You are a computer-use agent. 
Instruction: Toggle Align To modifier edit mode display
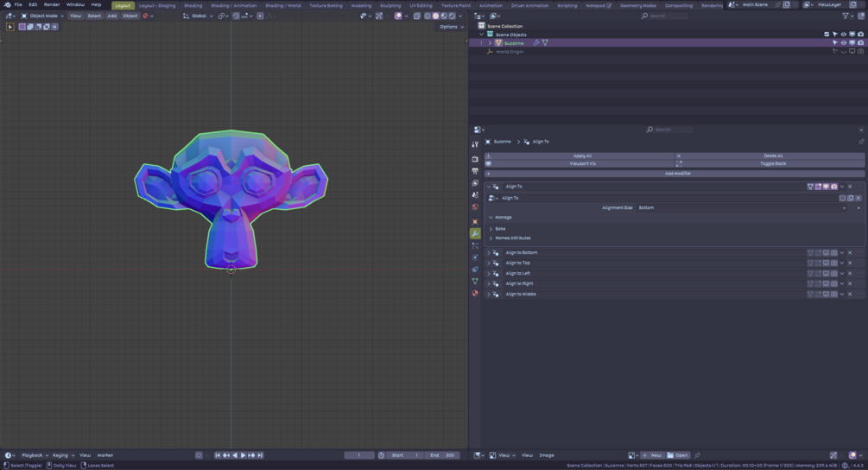[818, 187]
